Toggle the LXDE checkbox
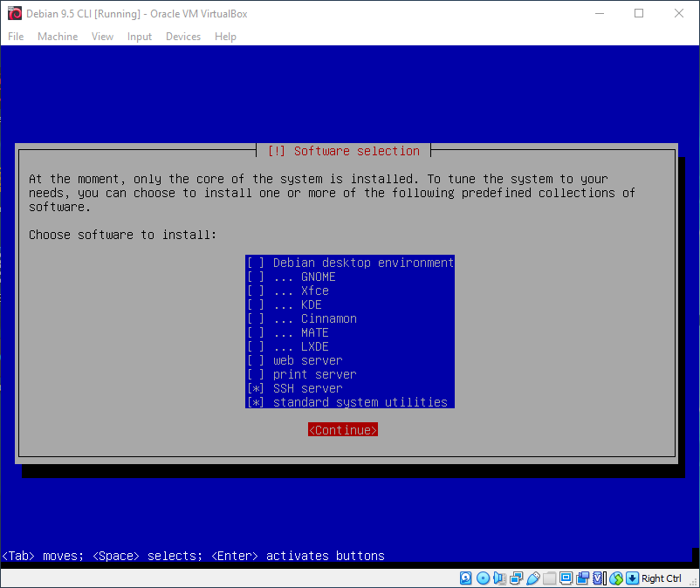This screenshot has width=700, height=588. 256,346
